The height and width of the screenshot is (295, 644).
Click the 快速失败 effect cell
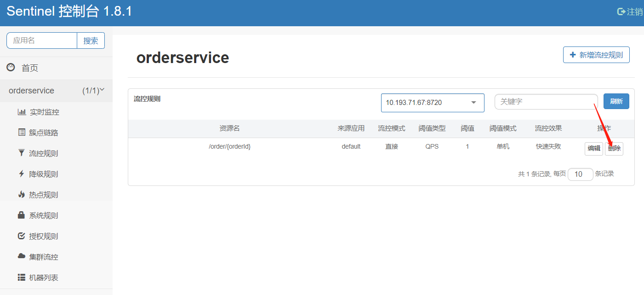tap(548, 146)
